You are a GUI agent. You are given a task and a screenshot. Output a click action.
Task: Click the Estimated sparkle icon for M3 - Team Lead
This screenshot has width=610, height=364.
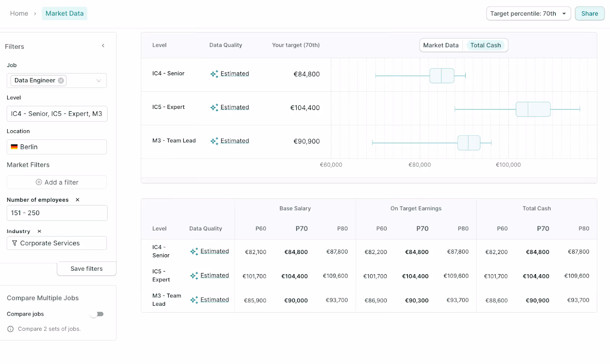[x=214, y=141]
